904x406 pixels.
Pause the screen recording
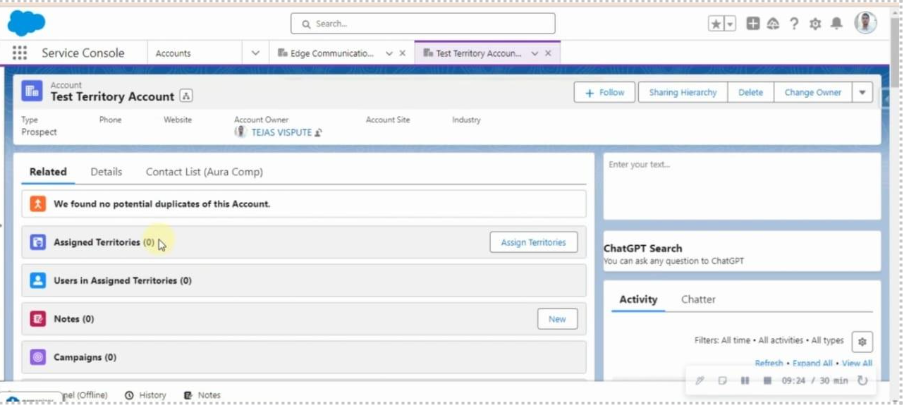(745, 381)
